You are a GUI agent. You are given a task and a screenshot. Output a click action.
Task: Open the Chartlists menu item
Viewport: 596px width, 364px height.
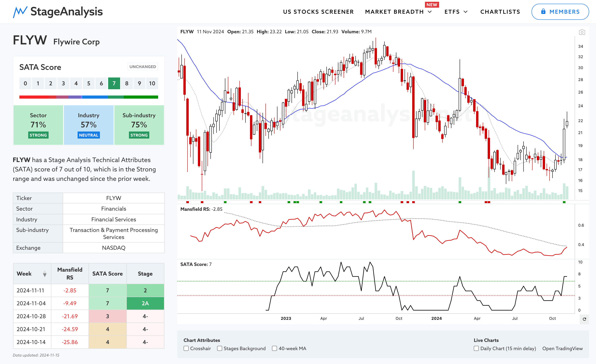click(500, 12)
